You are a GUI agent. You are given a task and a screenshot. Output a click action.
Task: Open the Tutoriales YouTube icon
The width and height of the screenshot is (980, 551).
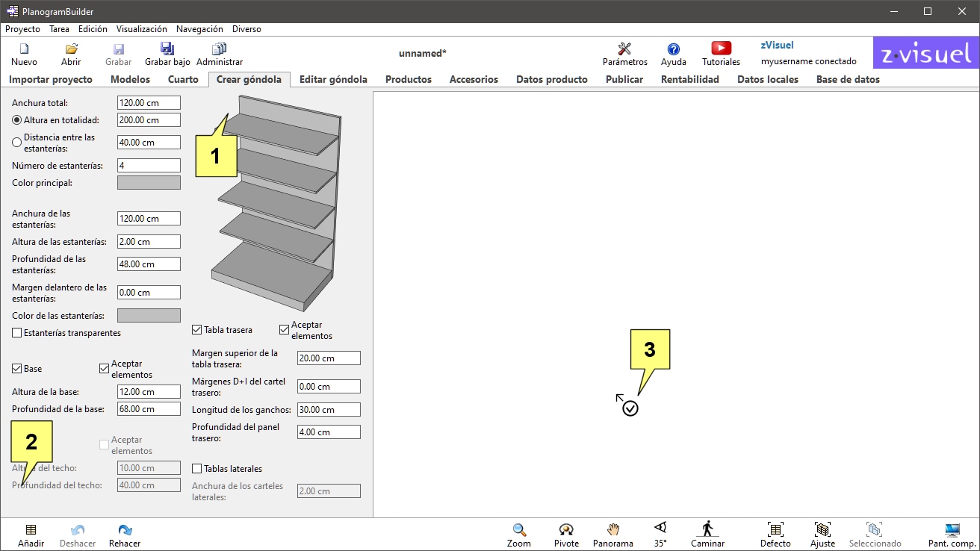(x=721, y=49)
